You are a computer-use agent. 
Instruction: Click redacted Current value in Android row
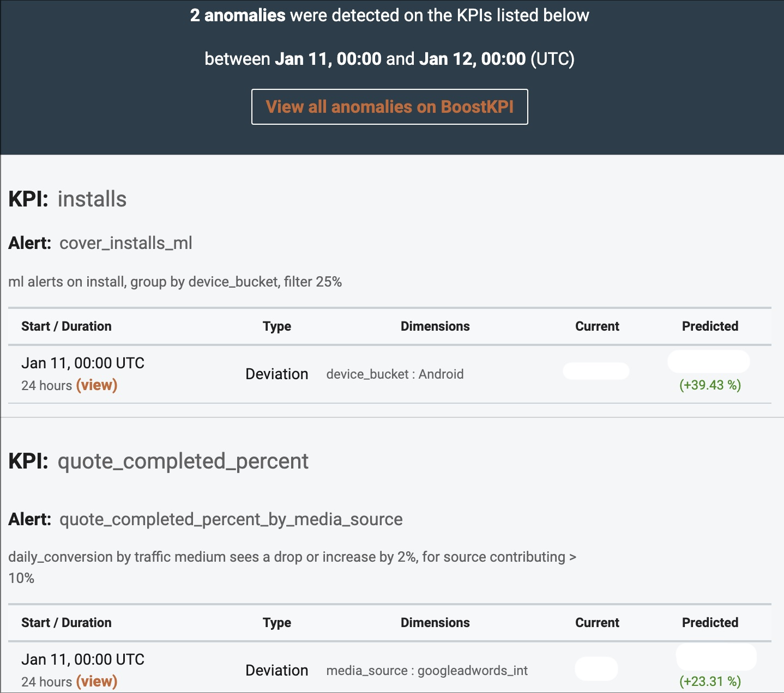pos(596,371)
